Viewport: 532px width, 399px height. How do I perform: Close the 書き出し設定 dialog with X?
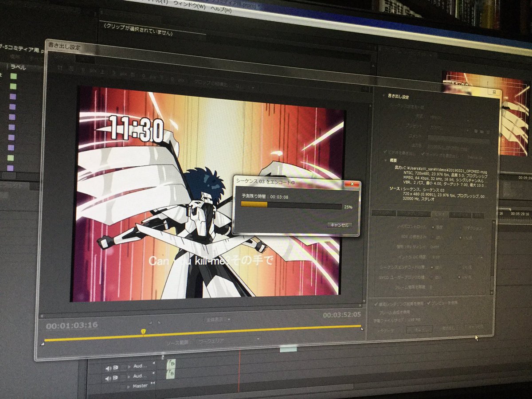(494, 92)
